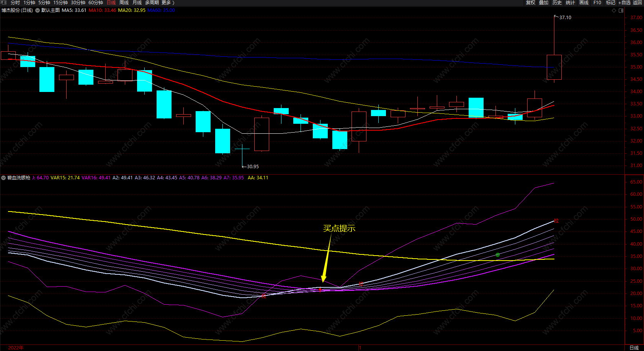Image resolution: width=644 pixels, height=351 pixels.
Task: Click the 默认主图 label
Action: click(51, 10)
